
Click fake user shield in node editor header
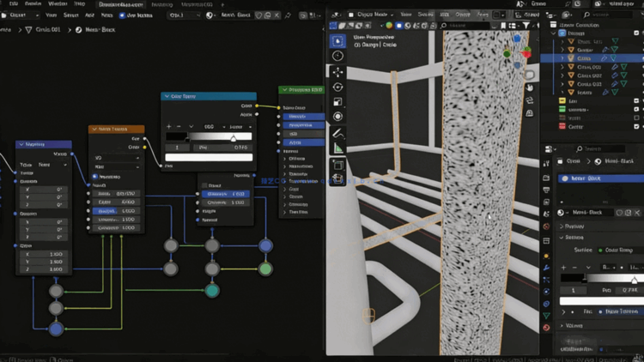[x=258, y=15]
